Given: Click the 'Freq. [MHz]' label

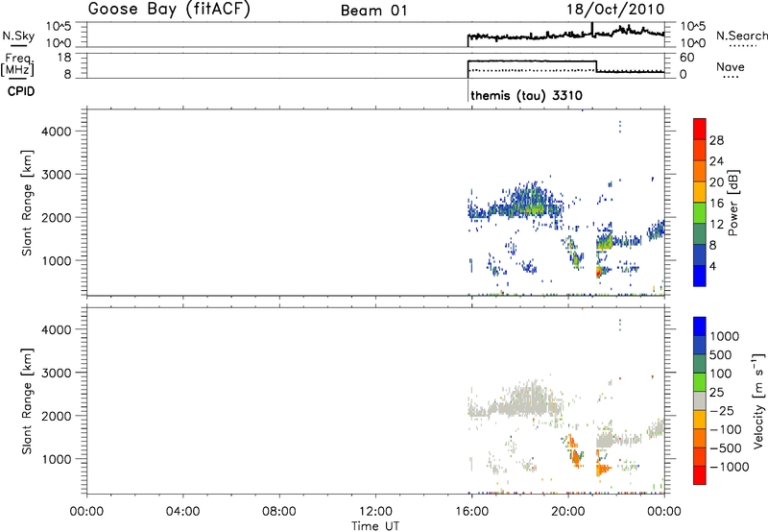Looking at the screenshot, I should [18, 65].
